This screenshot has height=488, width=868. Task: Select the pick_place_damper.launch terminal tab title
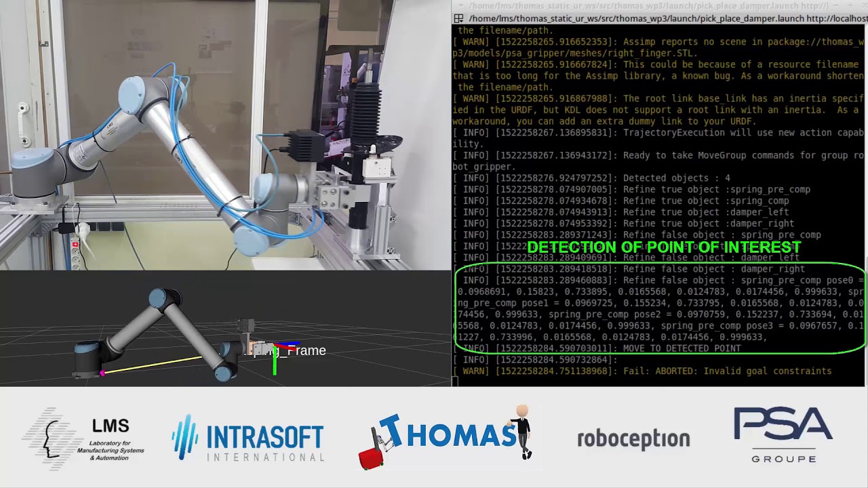668,19
